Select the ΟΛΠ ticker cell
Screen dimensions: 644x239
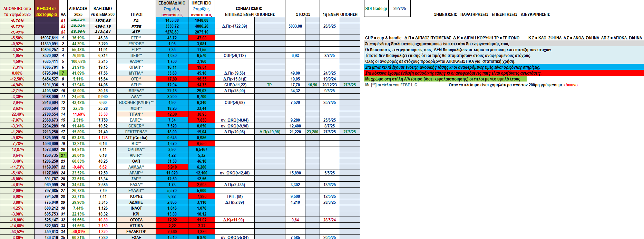click(x=136, y=161)
